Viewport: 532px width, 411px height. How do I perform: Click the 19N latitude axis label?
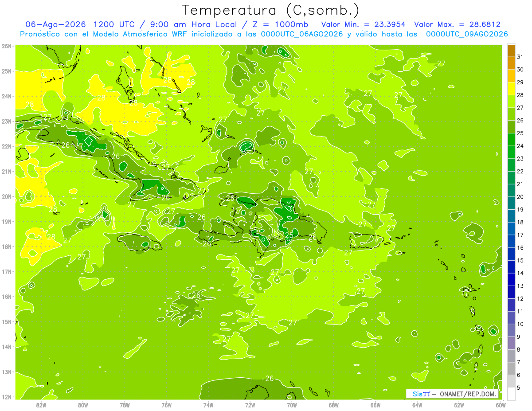click(x=7, y=221)
